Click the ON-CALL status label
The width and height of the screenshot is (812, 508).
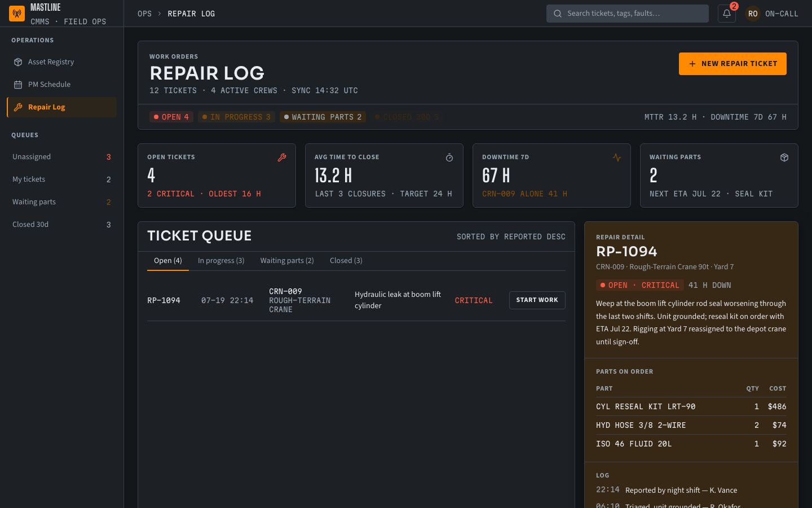[782, 14]
